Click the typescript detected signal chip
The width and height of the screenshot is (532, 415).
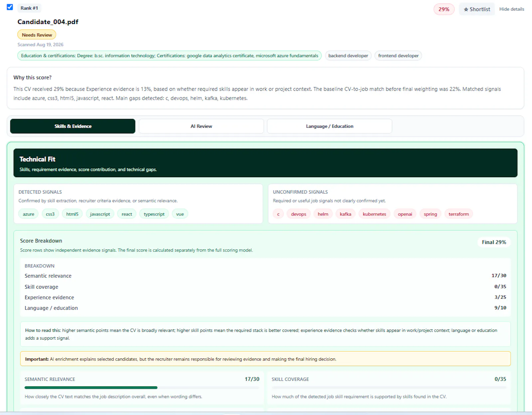(154, 214)
